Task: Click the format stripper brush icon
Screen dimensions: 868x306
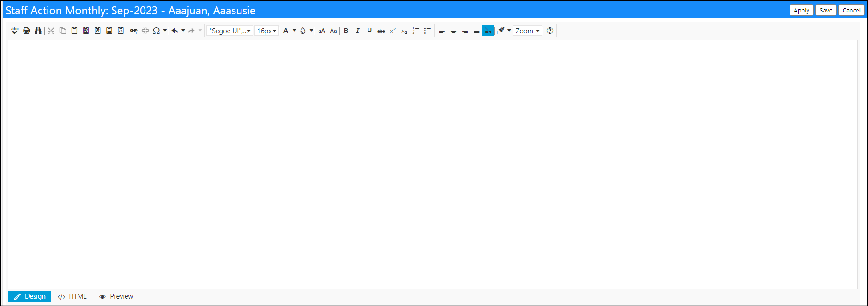Action: pyautogui.click(x=500, y=31)
